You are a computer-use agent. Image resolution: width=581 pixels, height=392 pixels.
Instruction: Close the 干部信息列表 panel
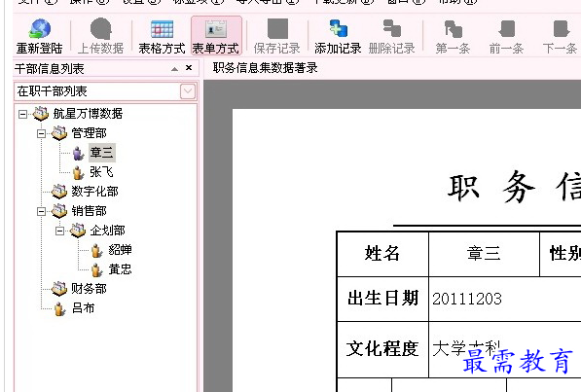[189, 68]
